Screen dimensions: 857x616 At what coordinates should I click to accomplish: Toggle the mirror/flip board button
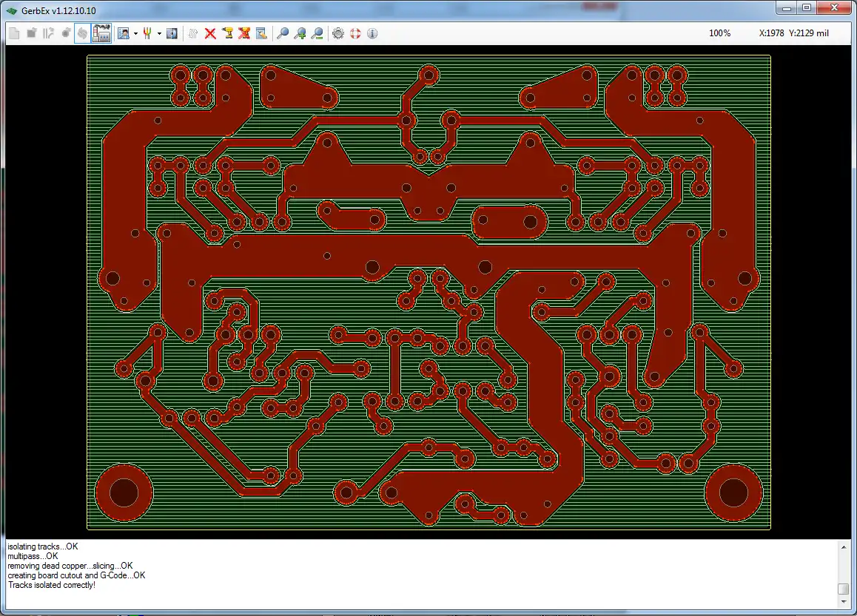click(83, 33)
